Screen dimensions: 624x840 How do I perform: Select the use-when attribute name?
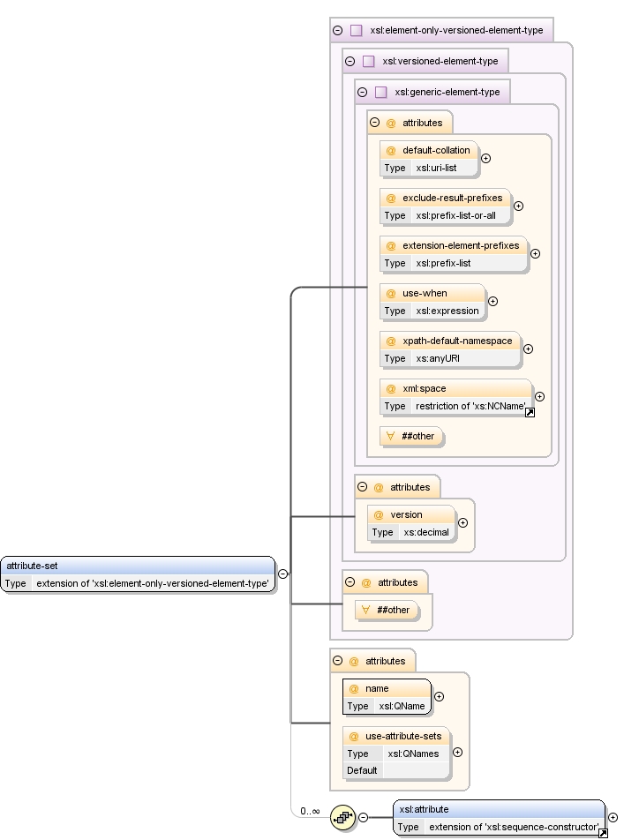(x=425, y=294)
